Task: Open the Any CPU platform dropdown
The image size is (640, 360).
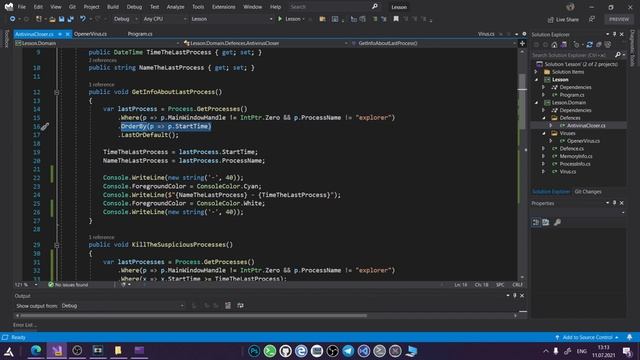Action: pyautogui.click(x=164, y=19)
